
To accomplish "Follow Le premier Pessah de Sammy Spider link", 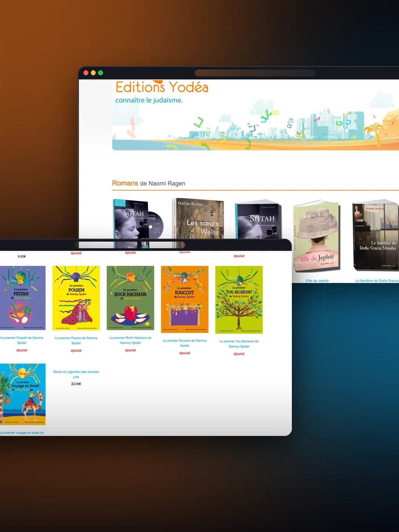I will pos(22,340).
